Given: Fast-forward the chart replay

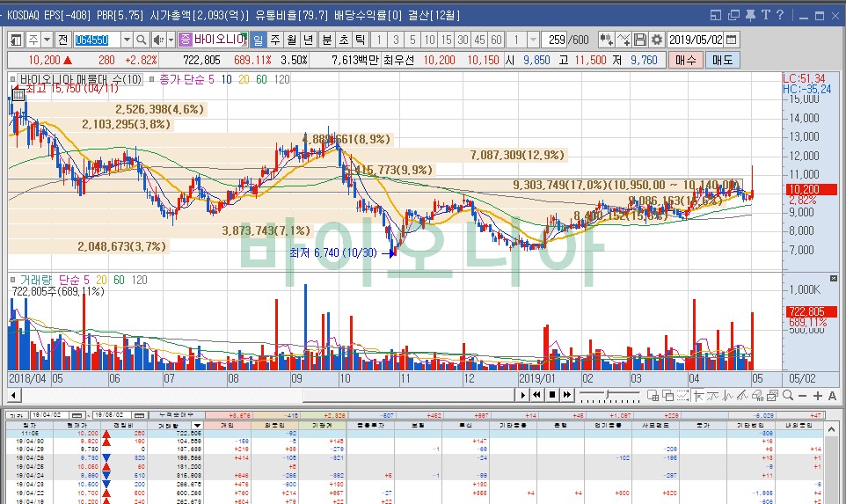Looking at the screenshot, I should click(567, 395).
